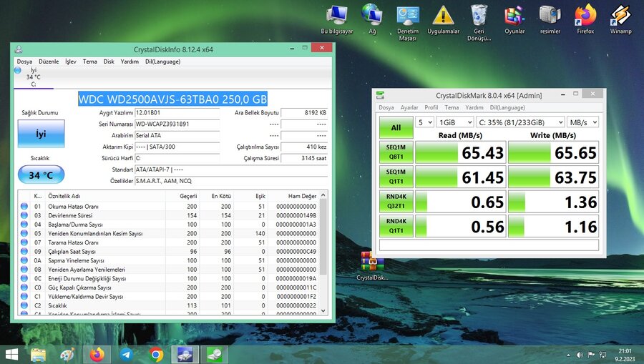This screenshot has height=364, width=644.
Task: Open the Windows Start button
Action: click(x=11, y=354)
